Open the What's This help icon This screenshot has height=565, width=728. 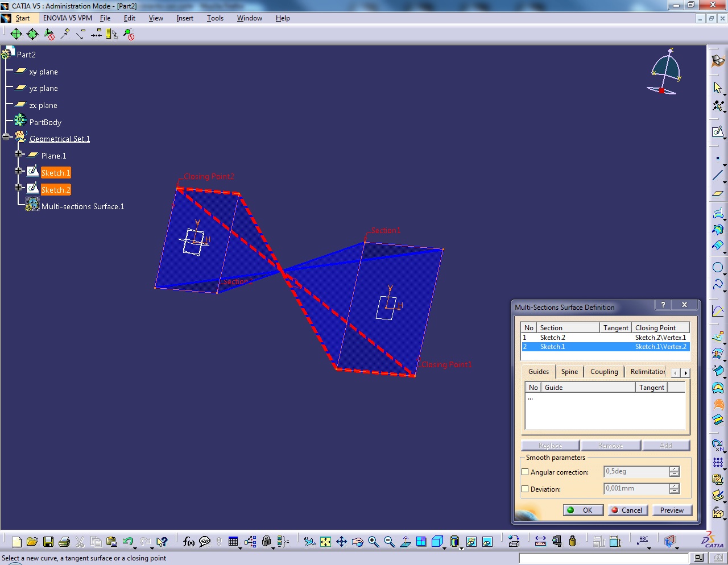tap(162, 542)
